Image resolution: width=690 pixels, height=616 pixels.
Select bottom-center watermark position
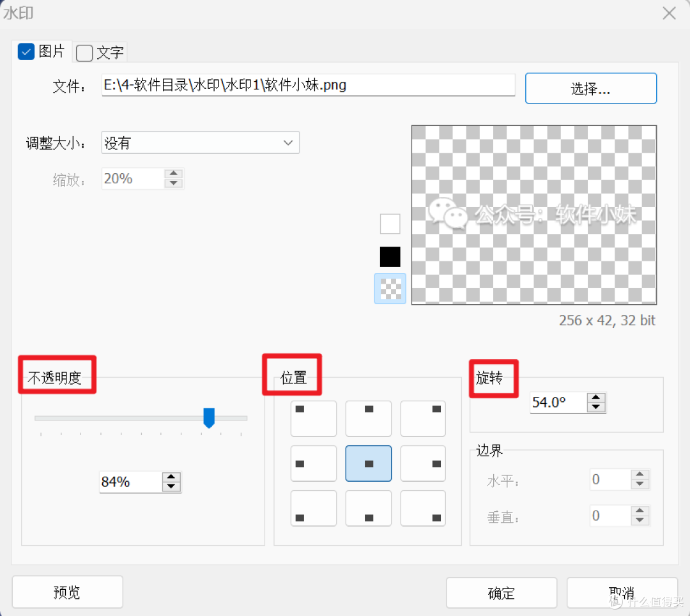click(x=369, y=508)
